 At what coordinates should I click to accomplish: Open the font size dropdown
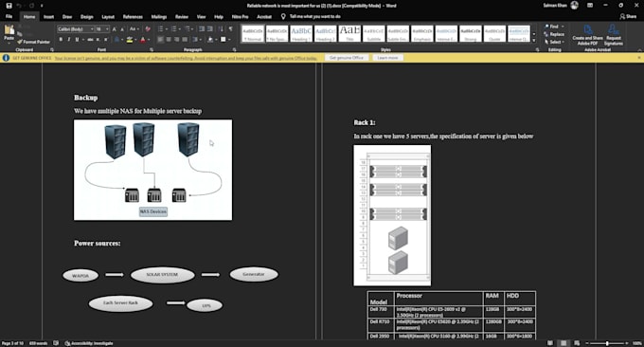tap(107, 29)
